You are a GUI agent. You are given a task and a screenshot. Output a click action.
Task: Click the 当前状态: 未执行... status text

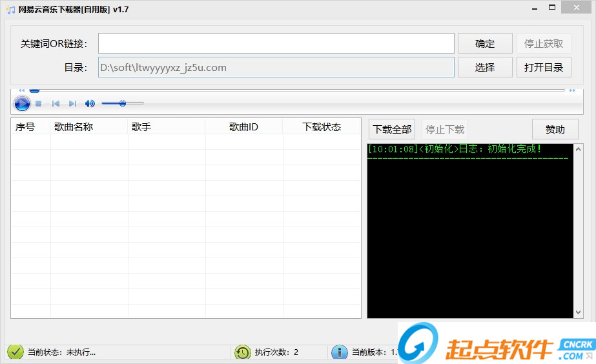coord(61,352)
